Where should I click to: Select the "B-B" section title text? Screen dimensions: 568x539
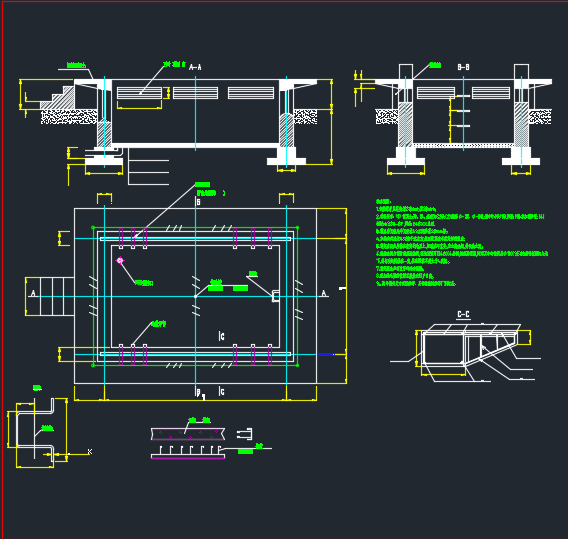(x=463, y=67)
